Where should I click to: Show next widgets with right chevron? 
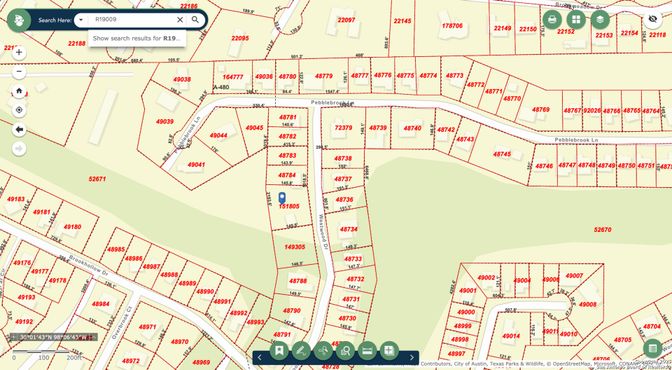tap(412, 358)
